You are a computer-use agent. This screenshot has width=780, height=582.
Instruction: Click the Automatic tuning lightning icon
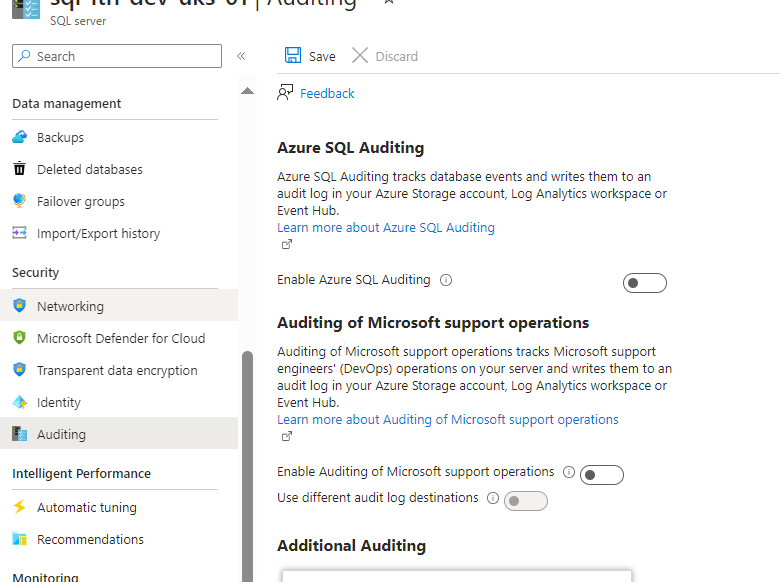19,507
